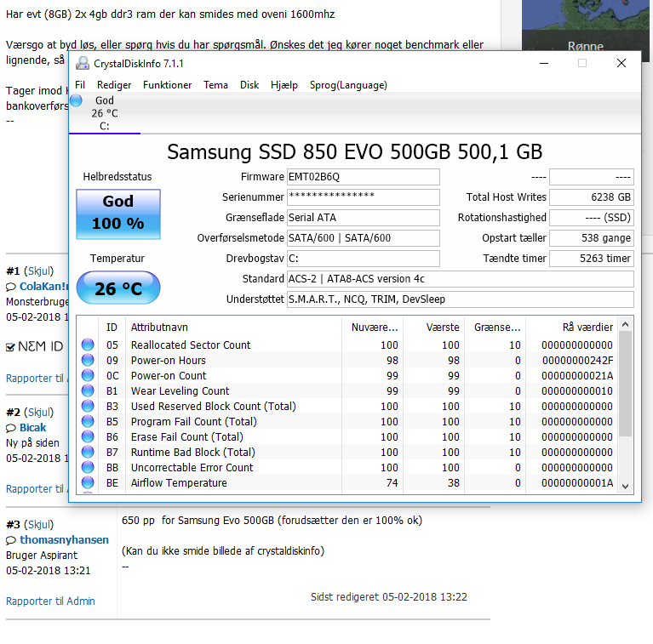Click the SMART list scroll up arrow
The height and width of the screenshot is (644, 653).
point(625,324)
